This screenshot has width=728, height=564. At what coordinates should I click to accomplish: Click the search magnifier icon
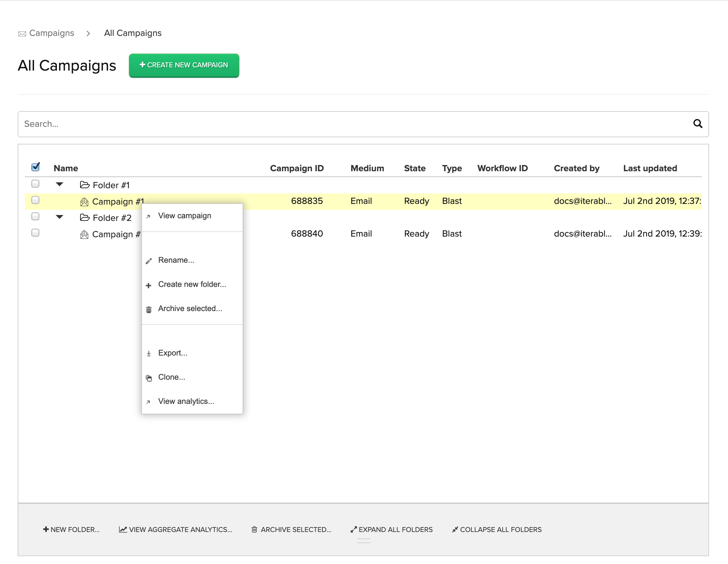pyautogui.click(x=697, y=124)
